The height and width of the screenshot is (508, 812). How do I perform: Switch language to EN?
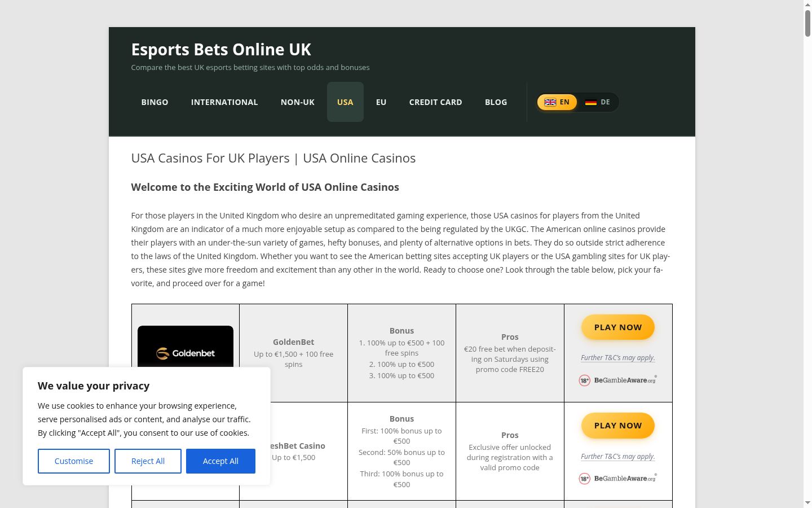tap(557, 102)
